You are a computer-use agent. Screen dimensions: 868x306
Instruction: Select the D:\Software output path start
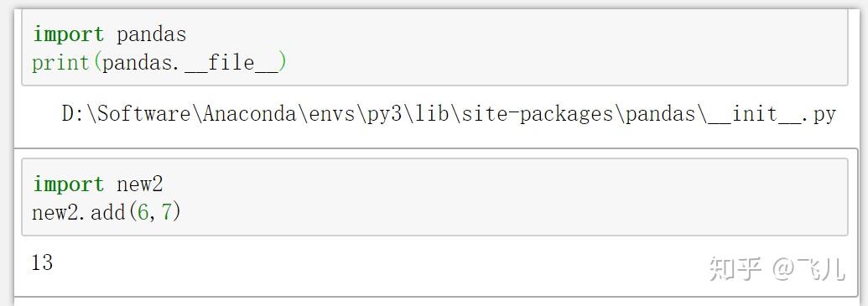(x=126, y=115)
